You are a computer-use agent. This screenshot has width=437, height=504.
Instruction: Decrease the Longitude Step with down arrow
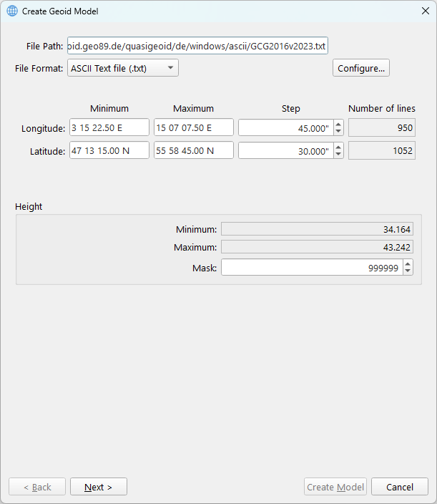pyautogui.click(x=338, y=132)
